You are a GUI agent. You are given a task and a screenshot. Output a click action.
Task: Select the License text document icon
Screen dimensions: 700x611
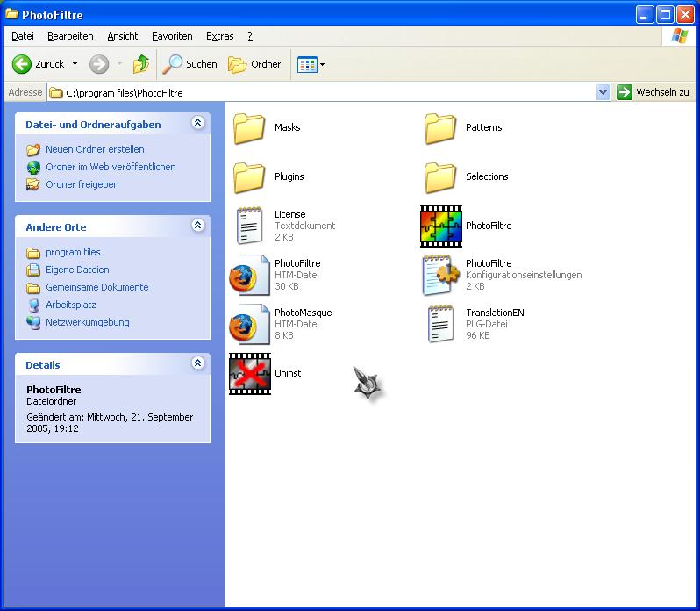click(x=250, y=226)
